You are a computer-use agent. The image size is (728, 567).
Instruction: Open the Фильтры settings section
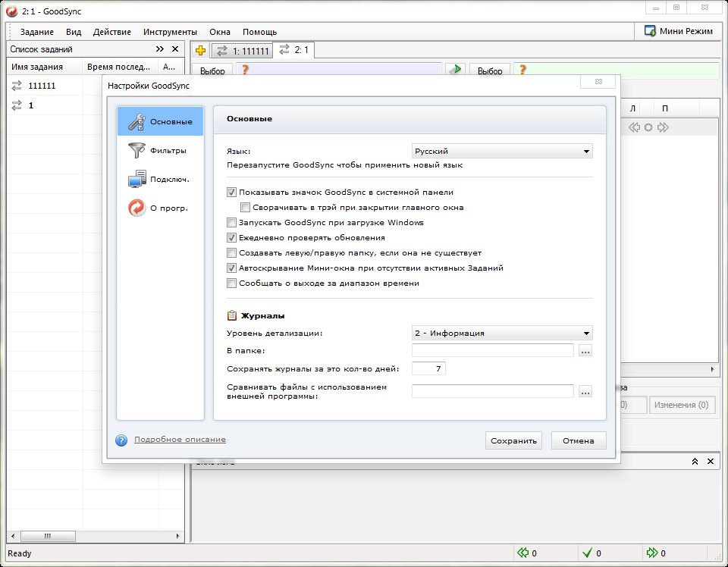160,150
